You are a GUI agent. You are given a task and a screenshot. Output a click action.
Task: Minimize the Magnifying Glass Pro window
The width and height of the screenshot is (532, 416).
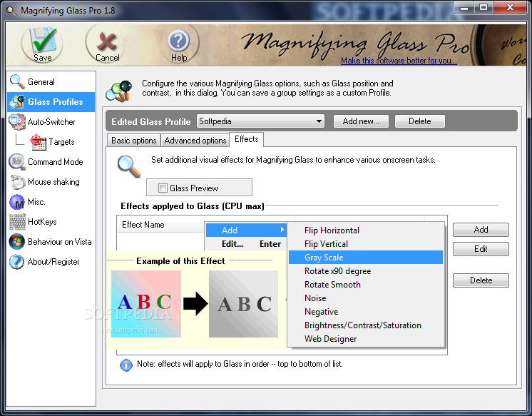click(x=464, y=7)
